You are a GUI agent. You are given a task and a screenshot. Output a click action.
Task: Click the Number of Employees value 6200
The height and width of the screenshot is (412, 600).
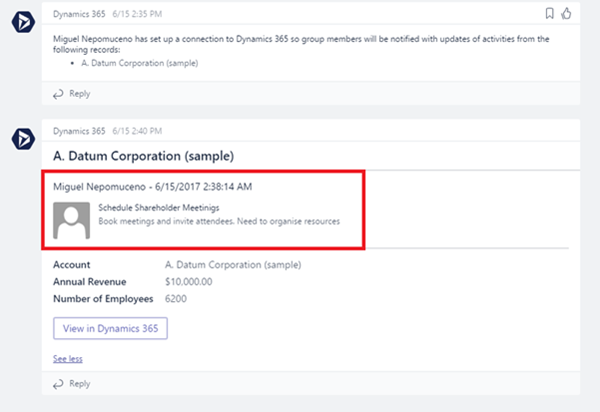[175, 298]
